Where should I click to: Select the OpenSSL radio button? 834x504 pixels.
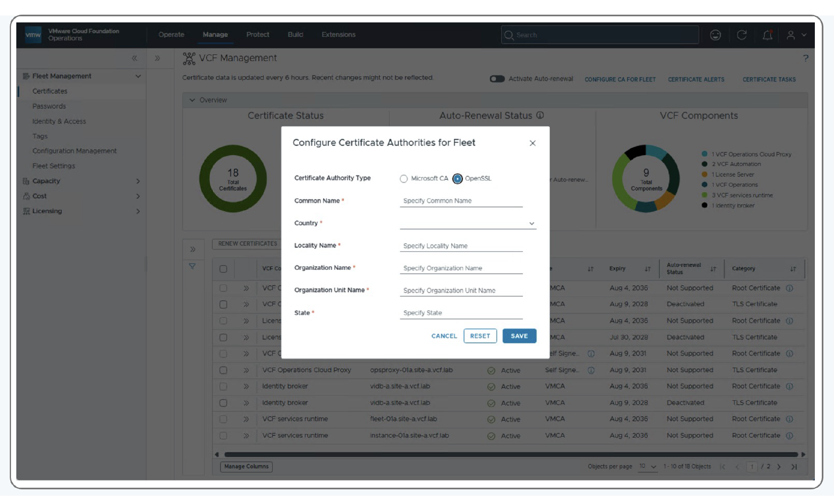point(457,179)
